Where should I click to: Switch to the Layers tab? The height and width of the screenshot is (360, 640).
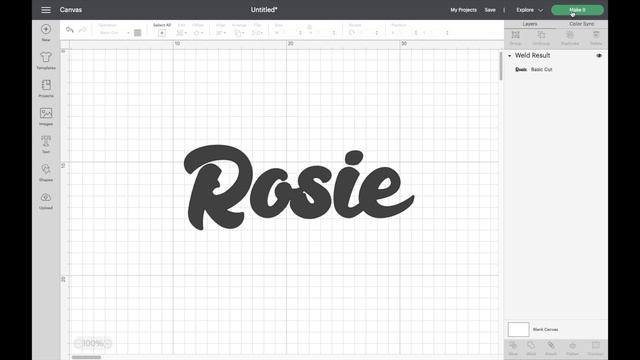click(x=530, y=24)
